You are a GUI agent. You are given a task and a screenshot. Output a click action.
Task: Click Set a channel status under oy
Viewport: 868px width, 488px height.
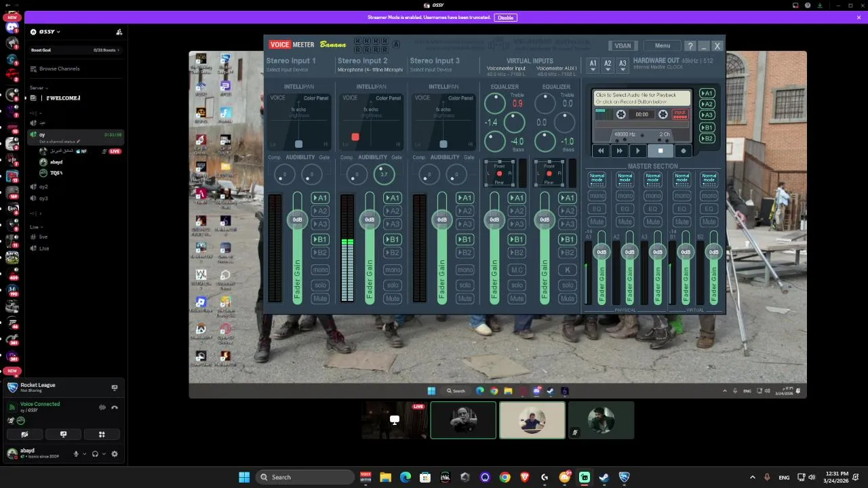pyautogui.click(x=59, y=142)
